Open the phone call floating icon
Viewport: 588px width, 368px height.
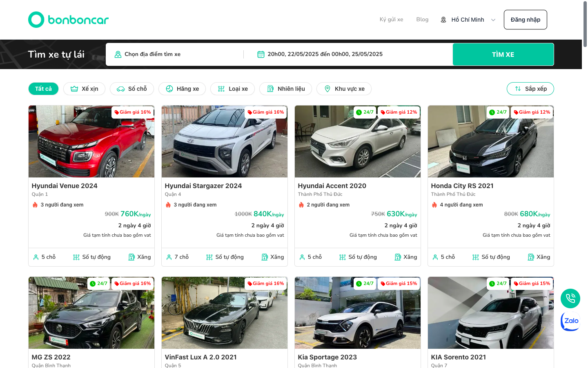(x=570, y=298)
